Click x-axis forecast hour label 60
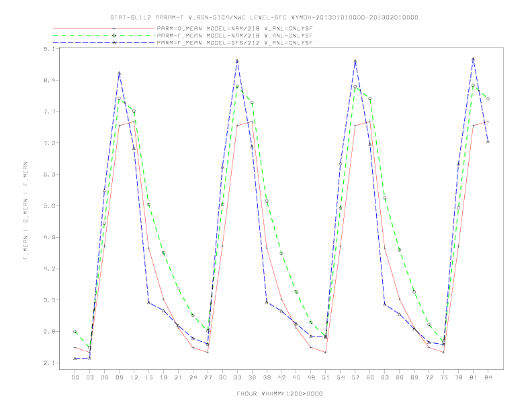This screenshot has height=411, width=532. pos(370,377)
